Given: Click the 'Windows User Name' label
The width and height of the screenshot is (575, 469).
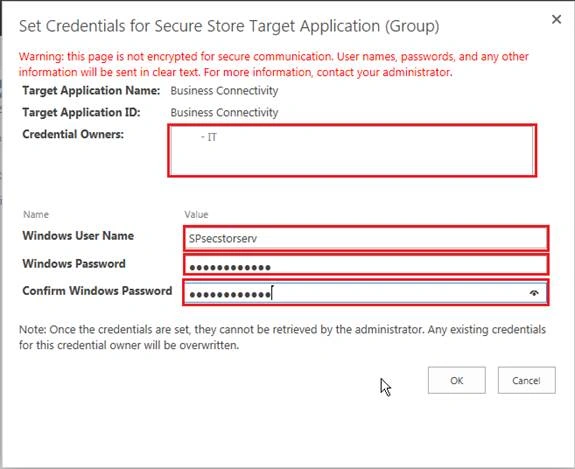Looking at the screenshot, I should click(78, 236).
